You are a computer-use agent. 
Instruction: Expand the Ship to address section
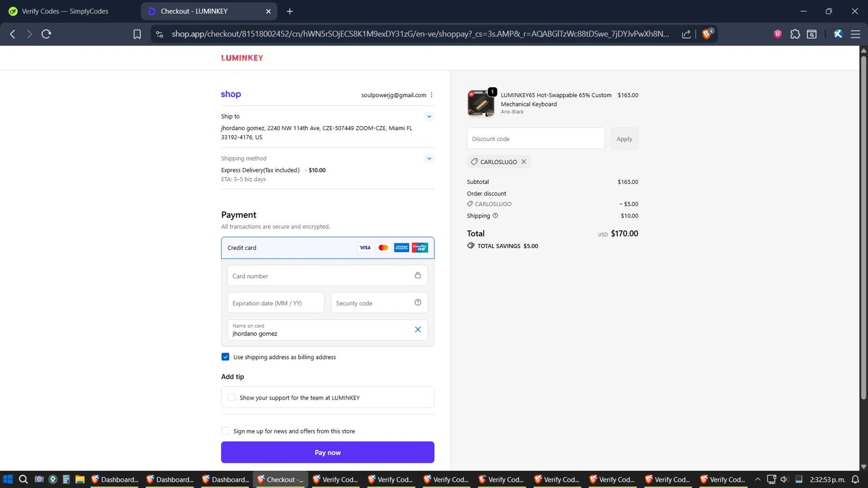429,116
